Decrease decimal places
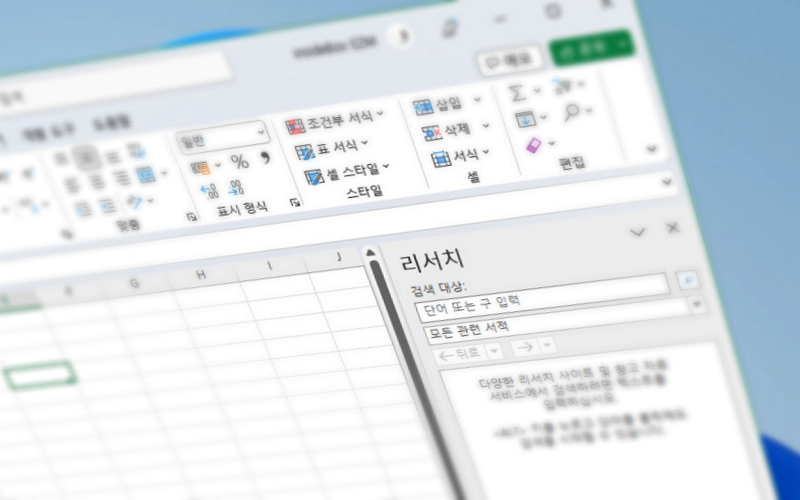The width and height of the screenshot is (800, 500). pyautogui.click(x=236, y=188)
